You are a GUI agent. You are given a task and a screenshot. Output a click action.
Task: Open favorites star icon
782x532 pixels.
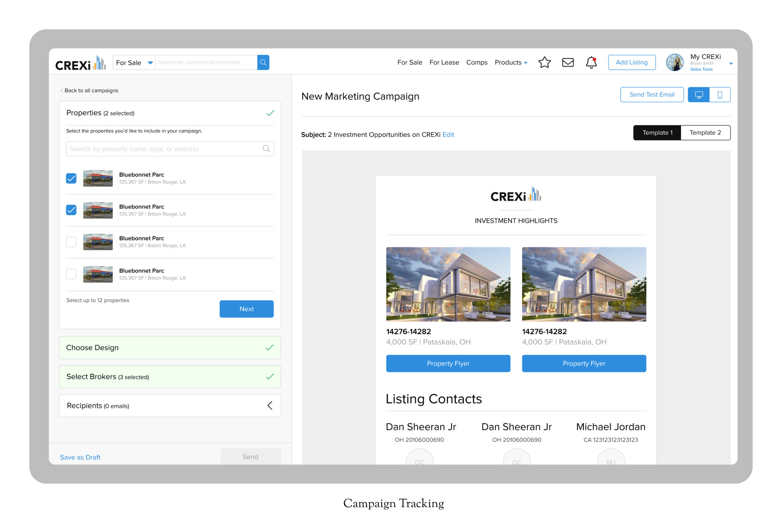pos(544,63)
